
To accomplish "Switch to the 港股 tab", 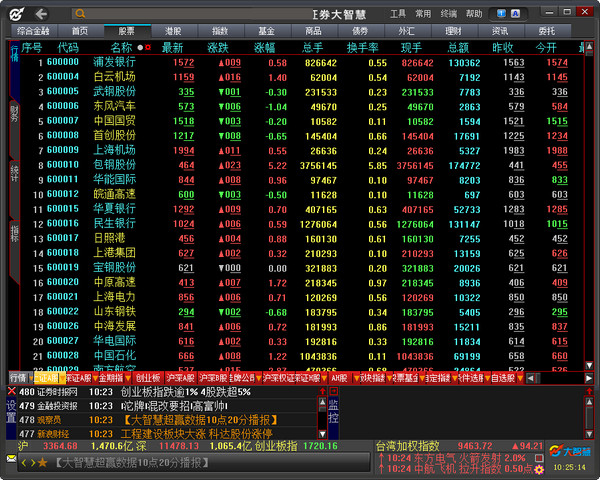I will tap(174, 31).
